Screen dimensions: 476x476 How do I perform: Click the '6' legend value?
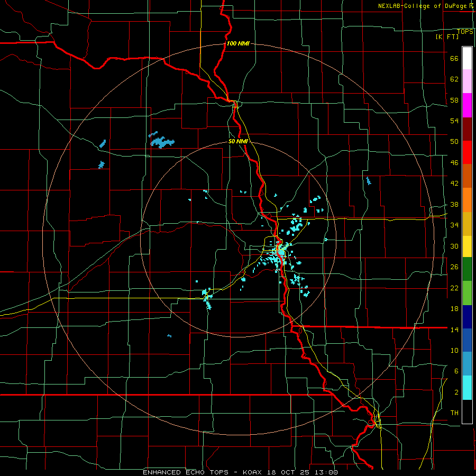[x=456, y=371]
